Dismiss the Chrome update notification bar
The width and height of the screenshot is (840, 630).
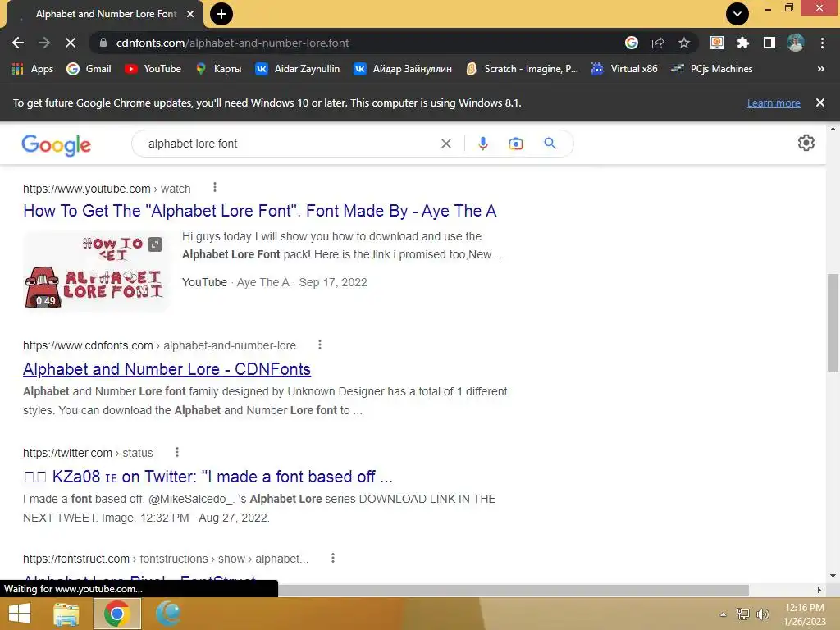click(819, 103)
